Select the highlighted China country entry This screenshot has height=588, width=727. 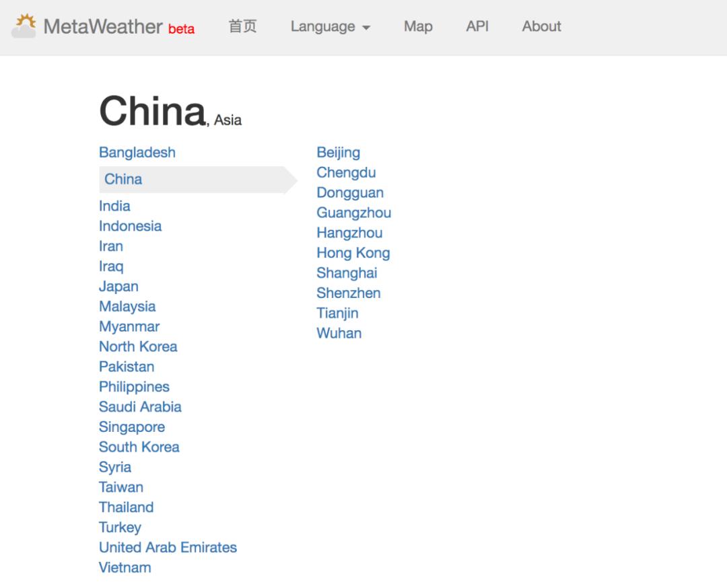pyautogui.click(x=199, y=180)
